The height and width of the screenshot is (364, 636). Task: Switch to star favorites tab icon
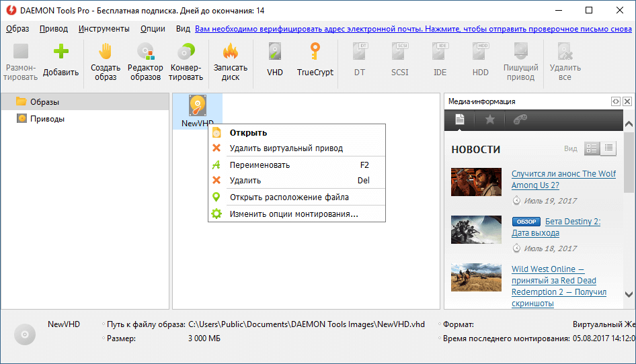[490, 119]
